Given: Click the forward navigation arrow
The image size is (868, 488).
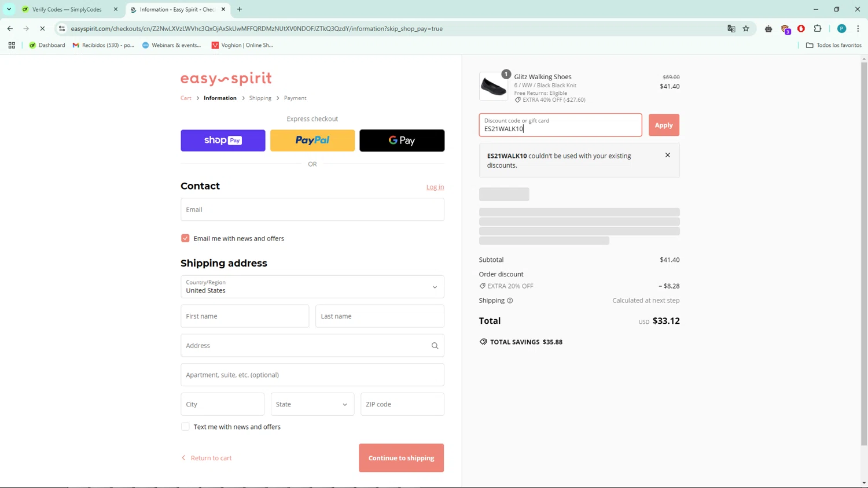Looking at the screenshot, I should pos(26,28).
